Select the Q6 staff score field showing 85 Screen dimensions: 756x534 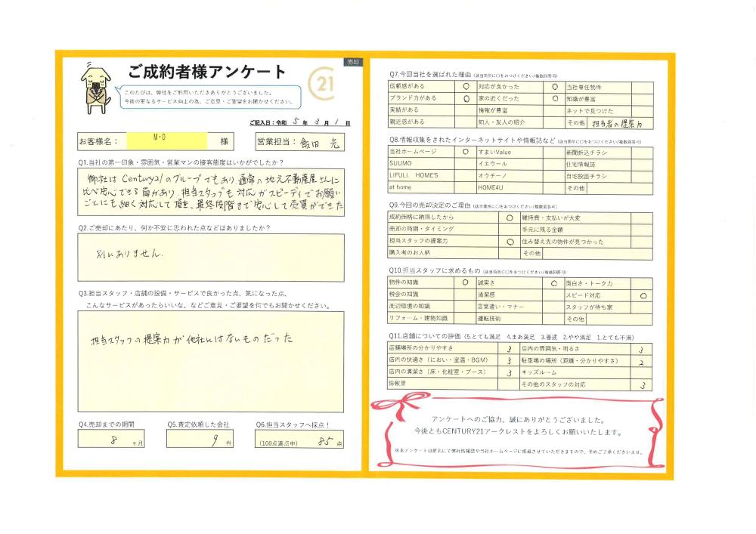(x=299, y=439)
